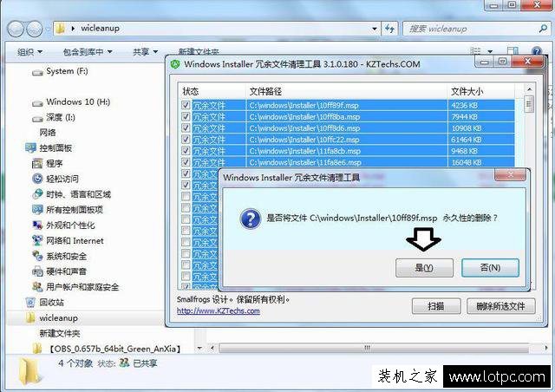Click the 时钟、语言和区域 icon

37,194
